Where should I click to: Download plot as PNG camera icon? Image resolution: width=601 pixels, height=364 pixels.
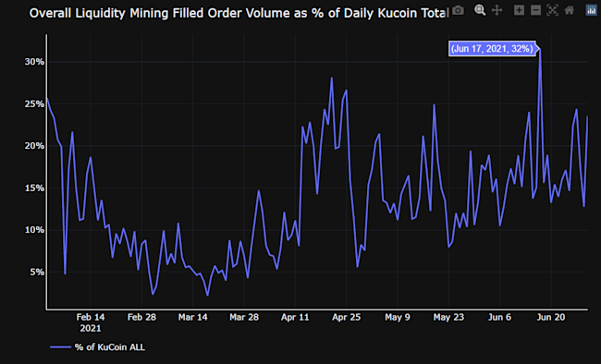pyautogui.click(x=458, y=10)
